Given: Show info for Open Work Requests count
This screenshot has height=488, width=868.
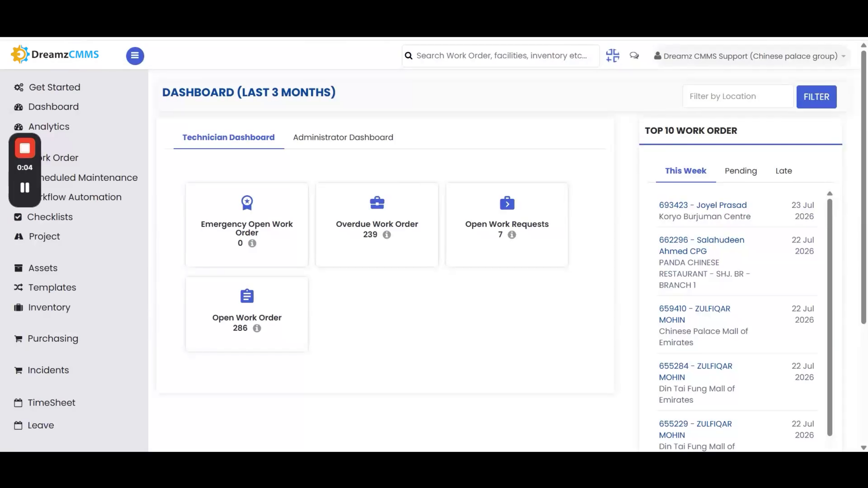Looking at the screenshot, I should pyautogui.click(x=512, y=235).
